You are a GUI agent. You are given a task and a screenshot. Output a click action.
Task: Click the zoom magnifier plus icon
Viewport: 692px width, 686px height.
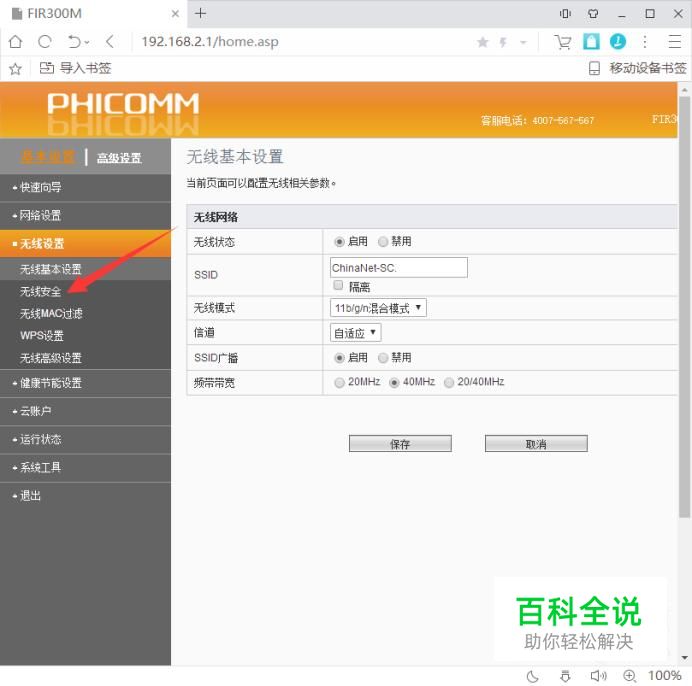coord(629,676)
